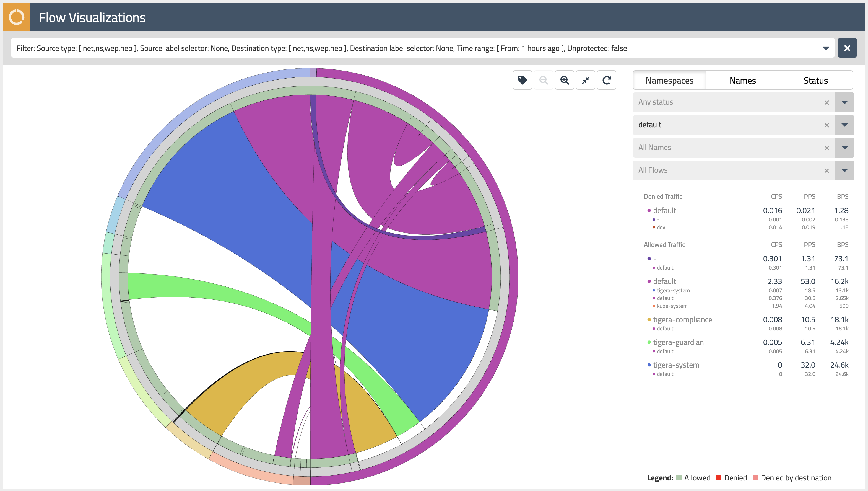The height and width of the screenshot is (491, 868).
Task: Click the zoom in magnifier icon
Action: point(564,80)
